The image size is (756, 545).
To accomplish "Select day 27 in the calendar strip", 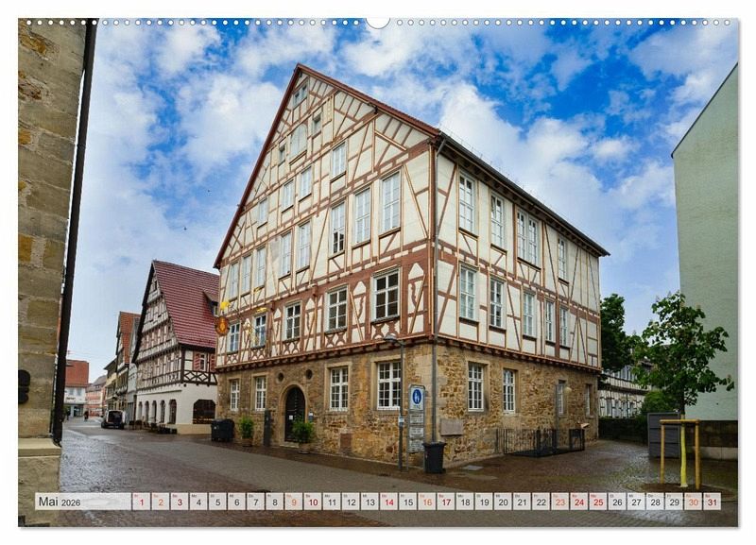I will 636,502.
